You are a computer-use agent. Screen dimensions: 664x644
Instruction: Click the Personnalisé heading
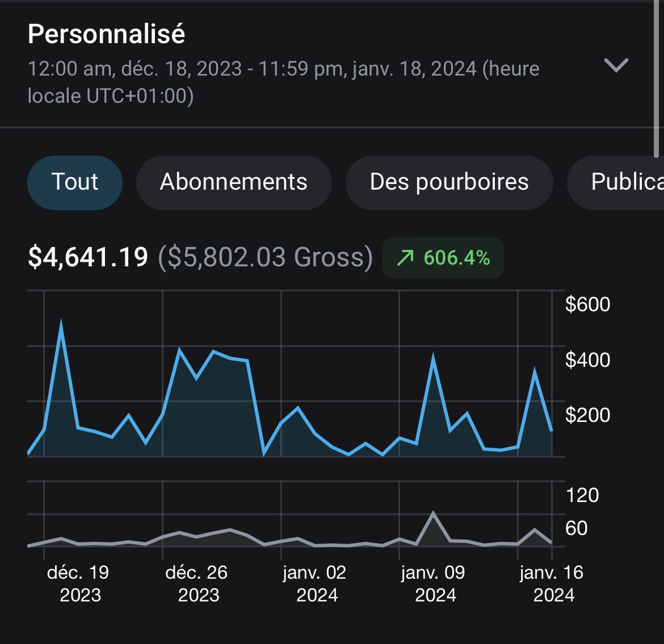point(107,35)
